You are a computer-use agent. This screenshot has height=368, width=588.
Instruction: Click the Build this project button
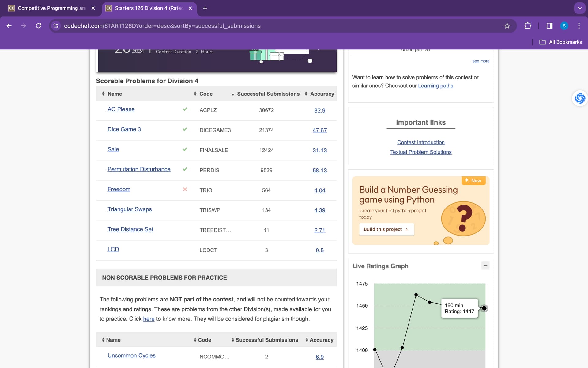[386, 229]
